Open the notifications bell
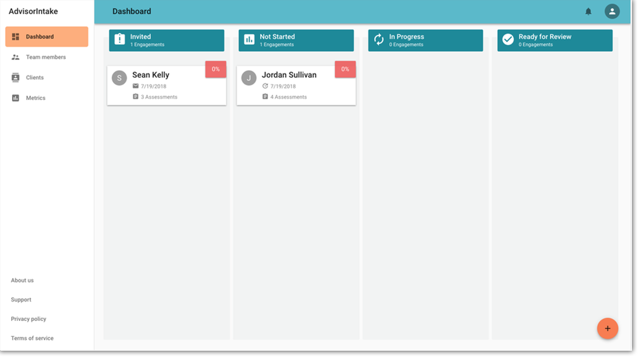Screen dimensions: 644x364 coord(588,11)
